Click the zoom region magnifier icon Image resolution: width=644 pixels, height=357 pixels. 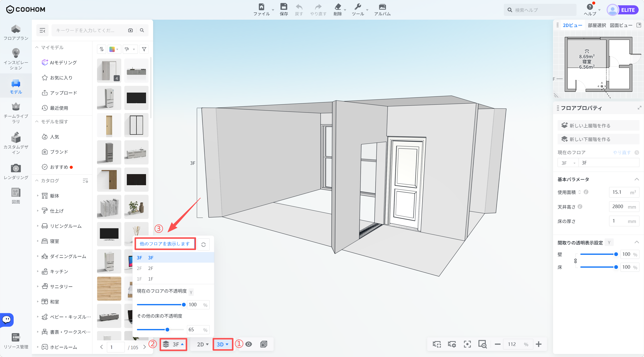(482, 344)
